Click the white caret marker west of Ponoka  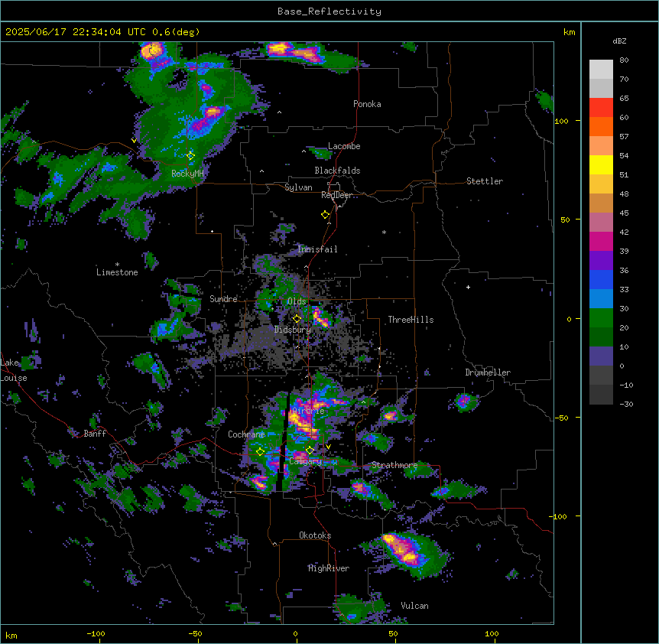pyautogui.click(x=279, y=112)
